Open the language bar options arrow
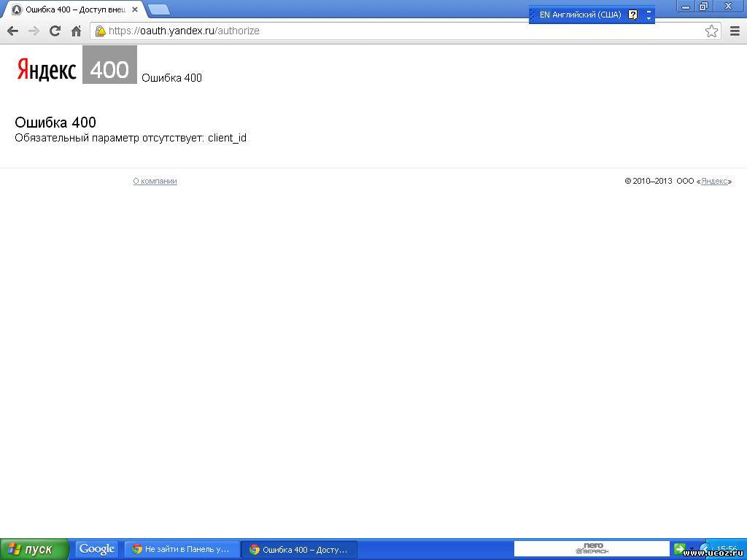 pyautogui.click(x=649, y=18)
